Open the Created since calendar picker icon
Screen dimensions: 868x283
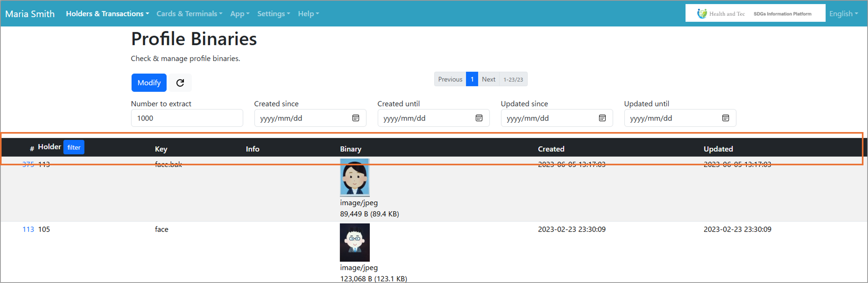click(355, 118)
